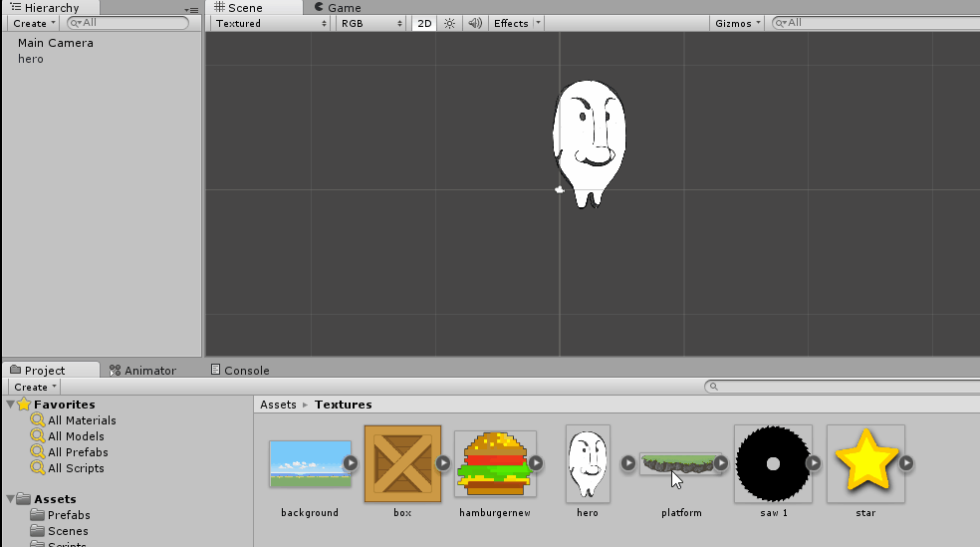This screenshot has width=980, height=547.
Task: Open RGB render mode dropdown
Action: [x=370, y=23]
